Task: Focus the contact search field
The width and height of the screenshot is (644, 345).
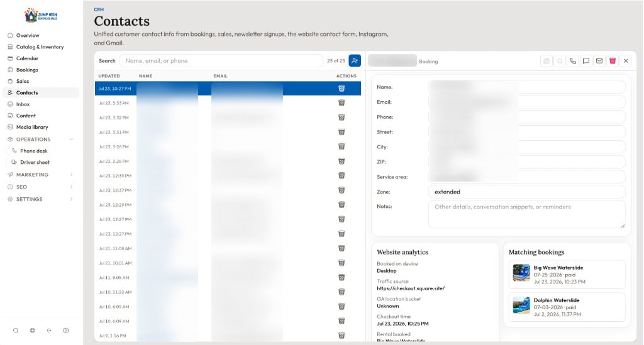Action: click(x=221, y=61)
